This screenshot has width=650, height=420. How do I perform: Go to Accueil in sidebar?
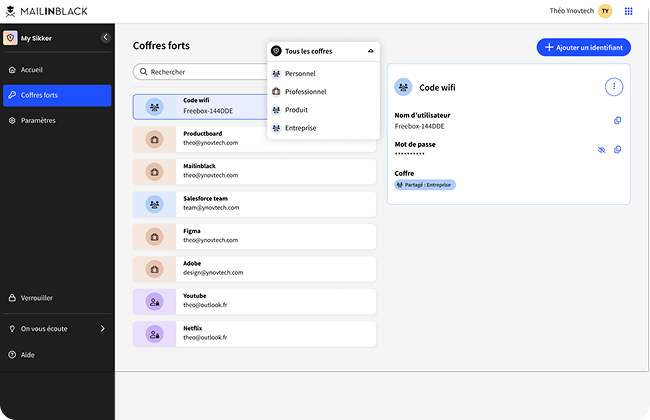tap(57, 70)
